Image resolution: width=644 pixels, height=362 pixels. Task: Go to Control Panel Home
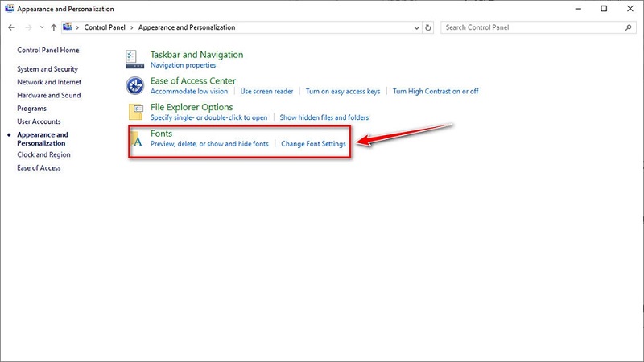(x=48, y=50)
